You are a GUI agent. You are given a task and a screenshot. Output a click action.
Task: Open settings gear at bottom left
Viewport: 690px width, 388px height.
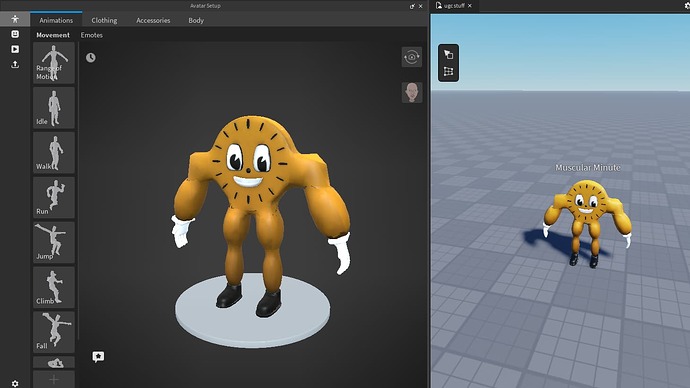[x=15, y=384]
